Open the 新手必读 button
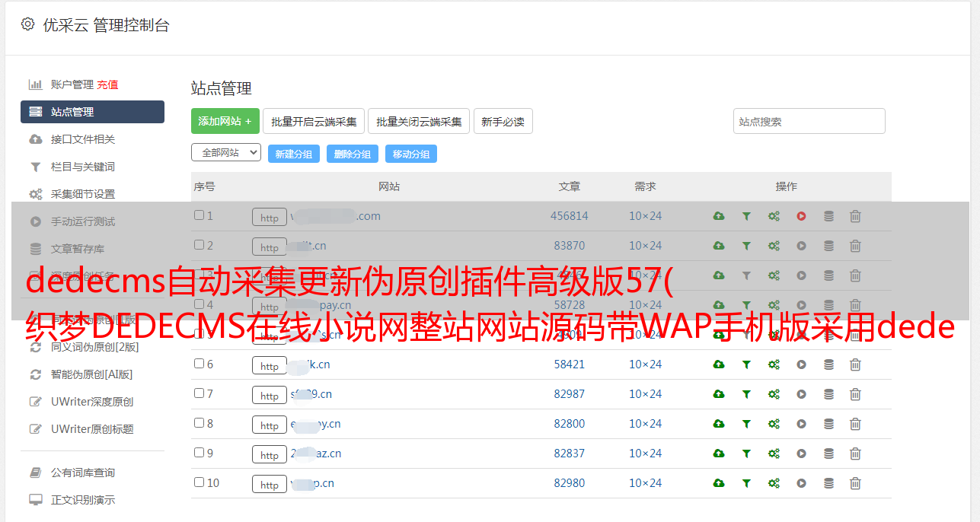 (x=503, y=121)
